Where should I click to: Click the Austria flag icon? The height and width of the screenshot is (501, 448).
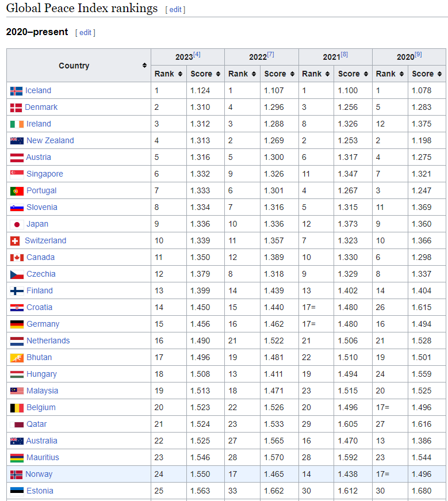click(x=17, y=158)
